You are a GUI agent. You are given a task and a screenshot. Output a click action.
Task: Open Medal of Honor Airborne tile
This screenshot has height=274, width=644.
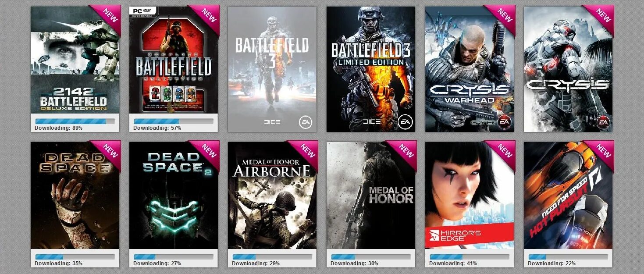(272, 195)
